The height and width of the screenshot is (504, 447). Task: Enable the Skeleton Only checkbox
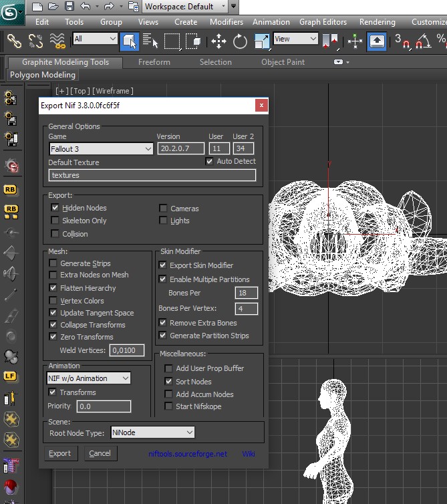click(x=55, y=221)
